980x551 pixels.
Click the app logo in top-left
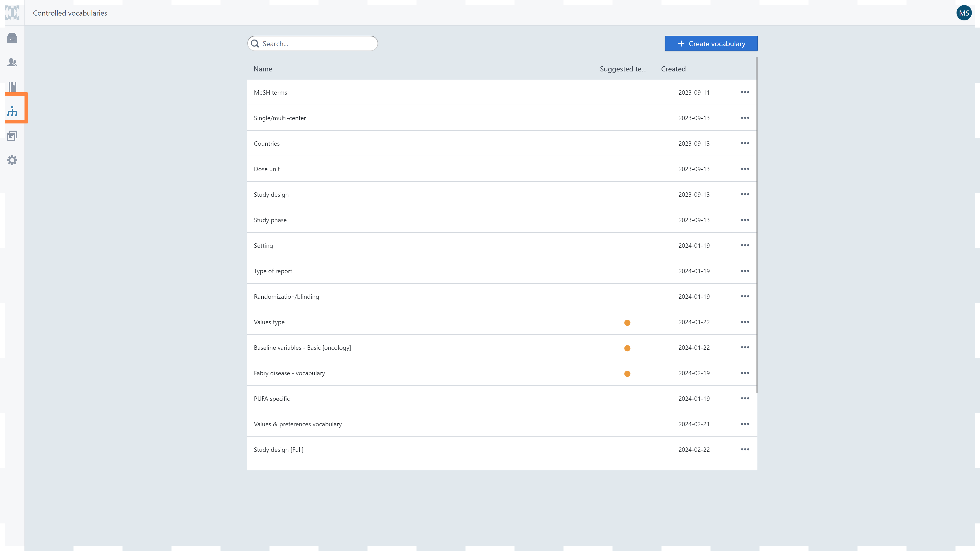pos(12,12)
